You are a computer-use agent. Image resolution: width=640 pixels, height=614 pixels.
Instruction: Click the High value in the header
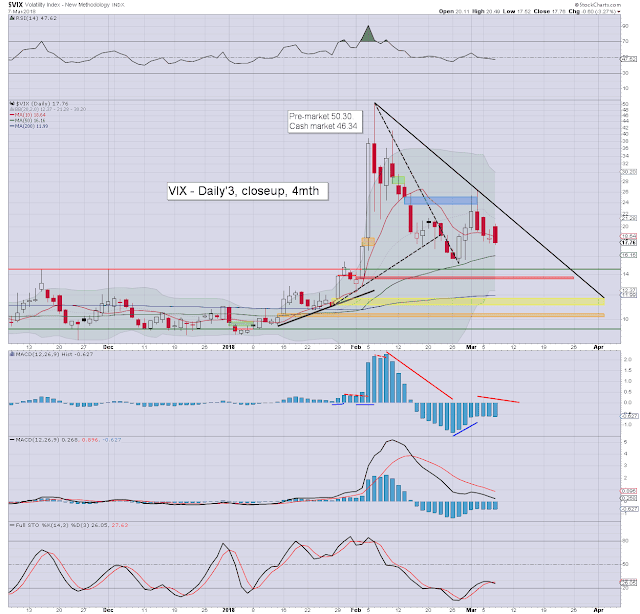coord(491,11)
